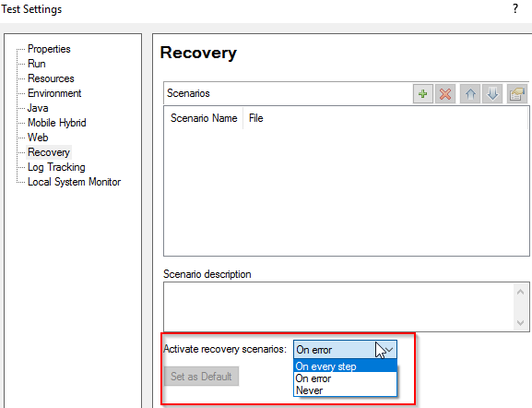Collapse the Activate recovery scenarios combo box
The width and height of the screenshot is (532, 408).
pos(345,350)
